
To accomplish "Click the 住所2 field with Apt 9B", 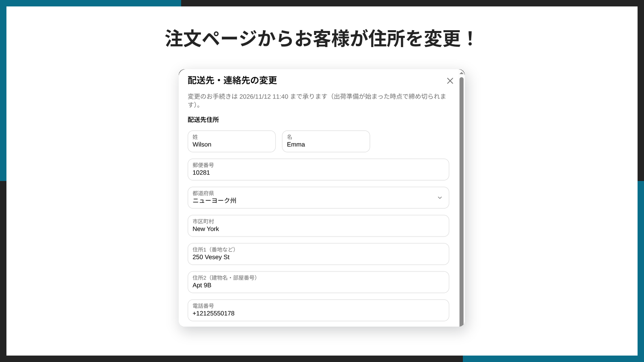I will [x=318, y=282].
